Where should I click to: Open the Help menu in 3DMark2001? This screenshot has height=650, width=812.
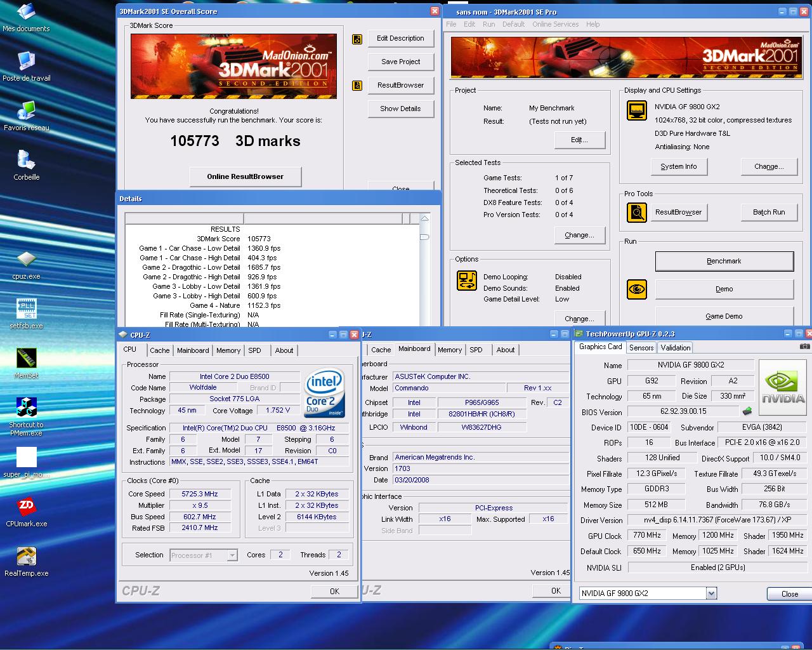point(593,24)
